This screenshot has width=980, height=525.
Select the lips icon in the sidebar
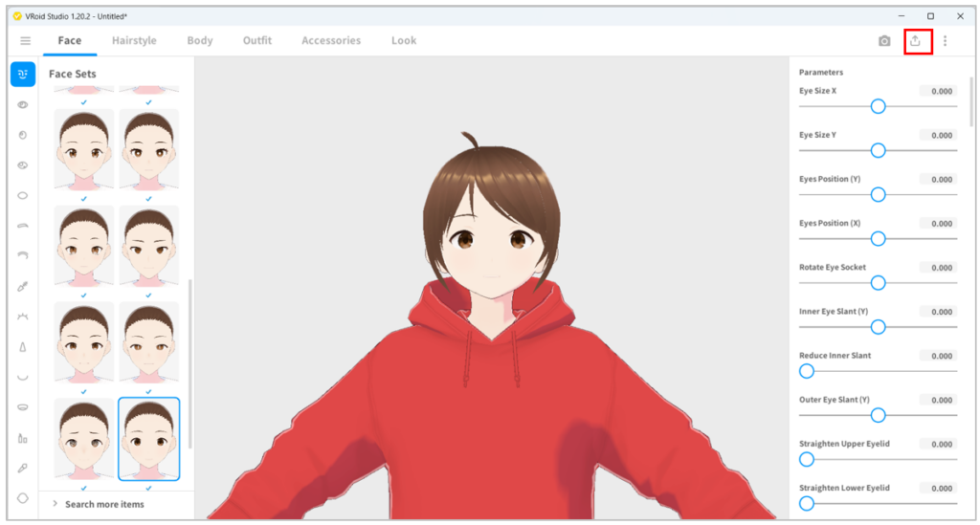(23, 407)
